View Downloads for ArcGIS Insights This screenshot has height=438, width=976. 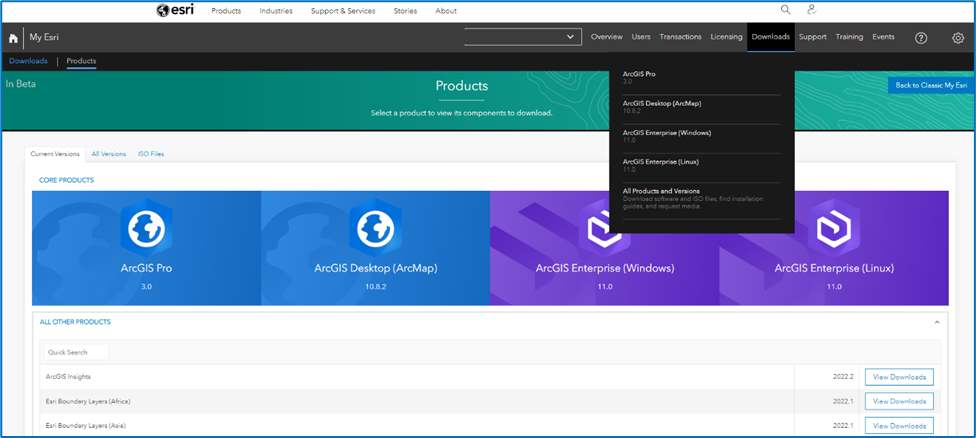coord(899,377)
